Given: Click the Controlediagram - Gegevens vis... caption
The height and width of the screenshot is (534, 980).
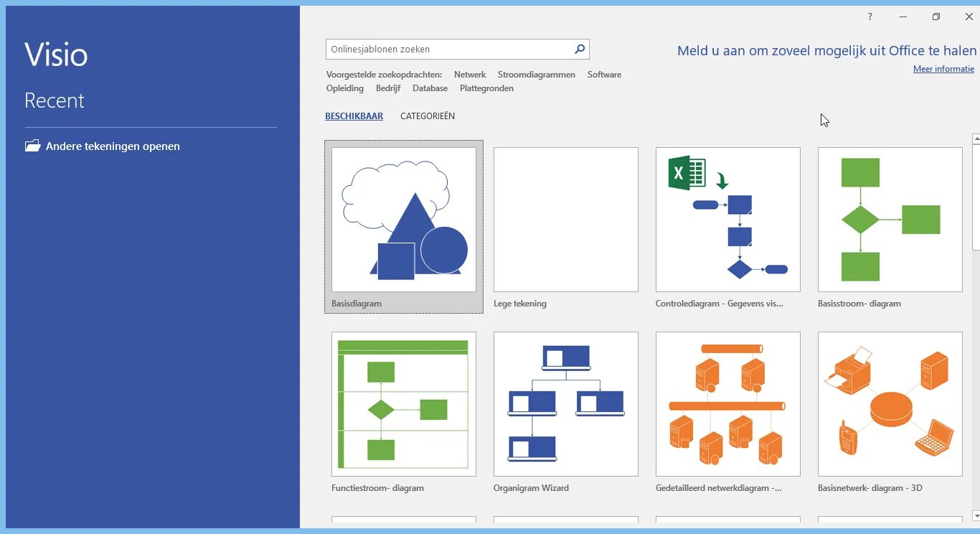Looking at the screenshot, I should point(720,304).
